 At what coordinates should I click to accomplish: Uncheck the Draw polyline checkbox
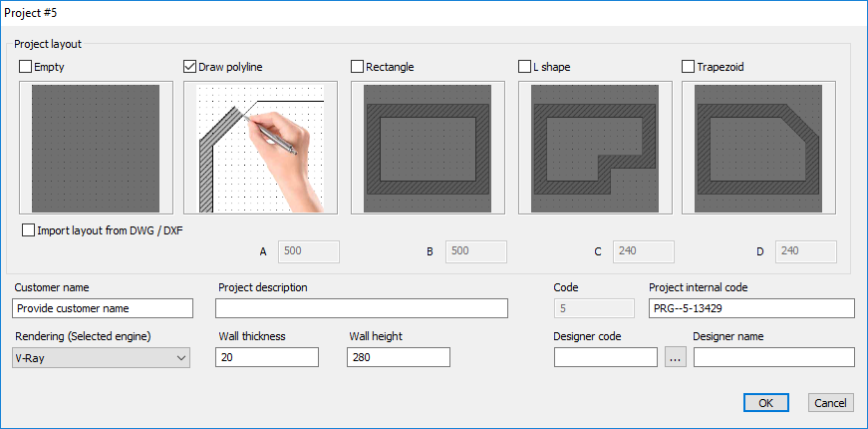(190, 67)
